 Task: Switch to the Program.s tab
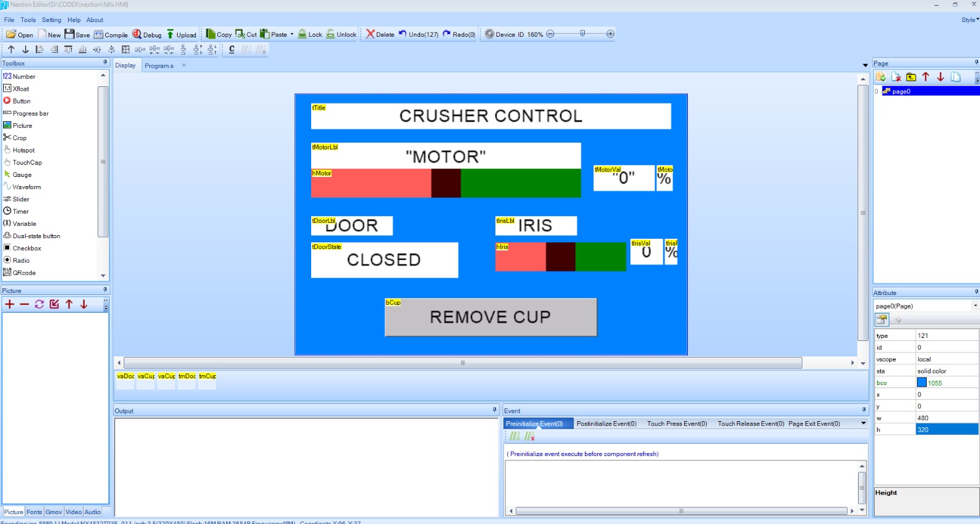click(x=159, y=65)
